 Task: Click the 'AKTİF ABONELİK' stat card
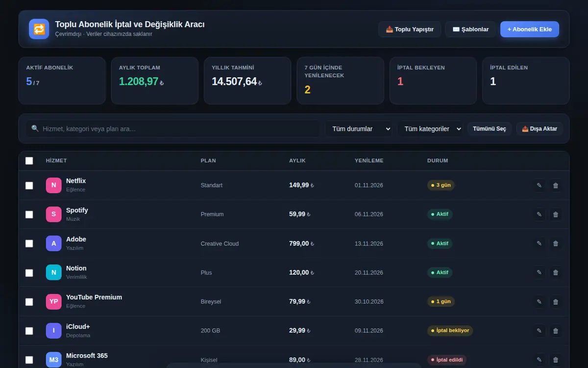click(x=62, y=80)
